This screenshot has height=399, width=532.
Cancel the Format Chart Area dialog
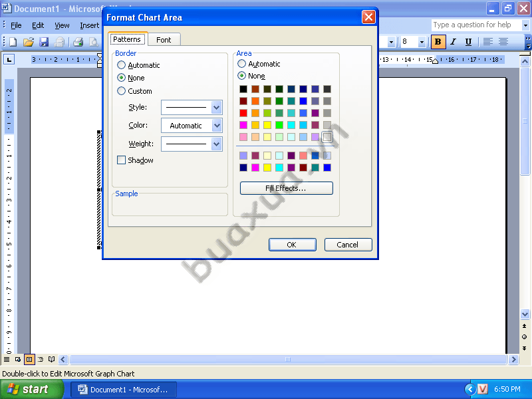(348, 245)
